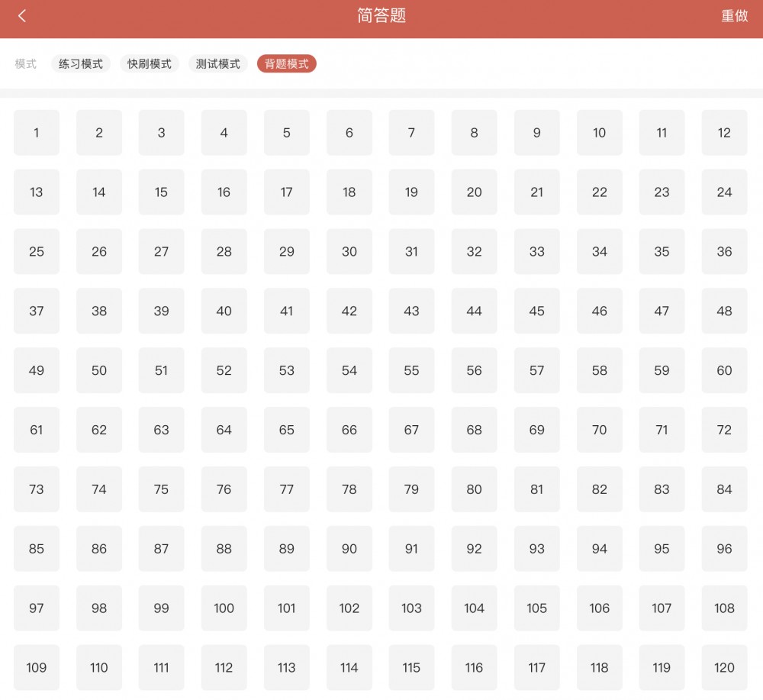Screen dimensions: 763x700
Task: Open question number 72
Action: 724,429
